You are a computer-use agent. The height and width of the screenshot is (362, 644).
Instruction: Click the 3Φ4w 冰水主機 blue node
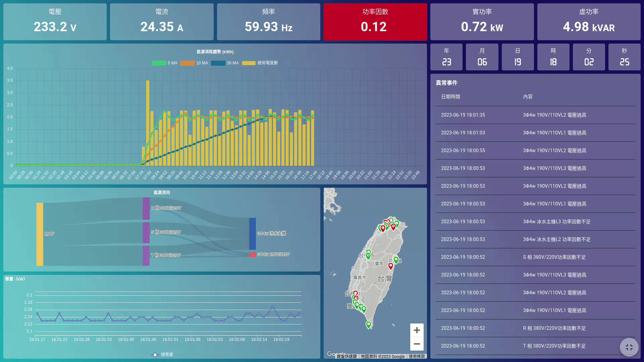click(252, 234)
